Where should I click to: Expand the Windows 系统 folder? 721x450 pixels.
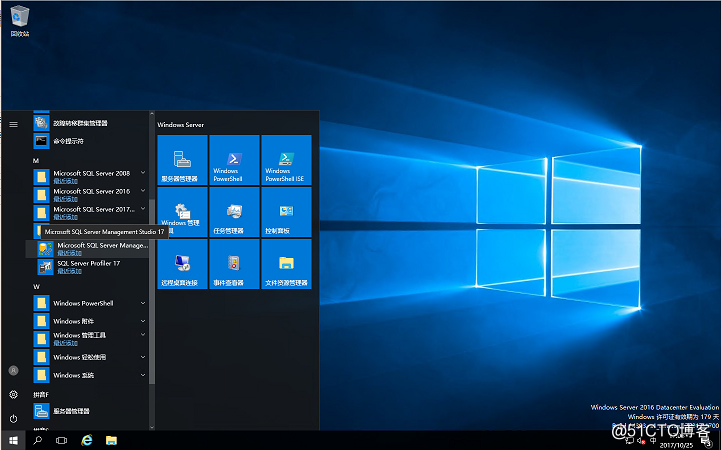point(90,375)
